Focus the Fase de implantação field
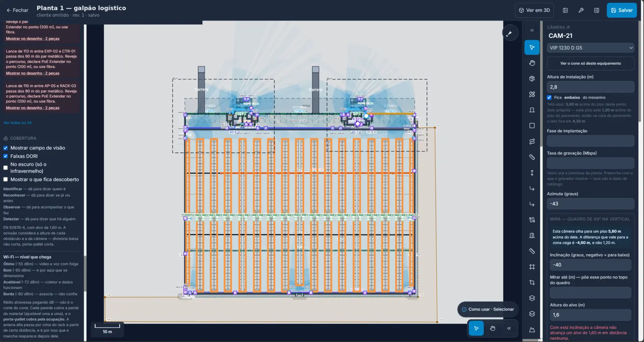The image size is (644, 342). 590,141
